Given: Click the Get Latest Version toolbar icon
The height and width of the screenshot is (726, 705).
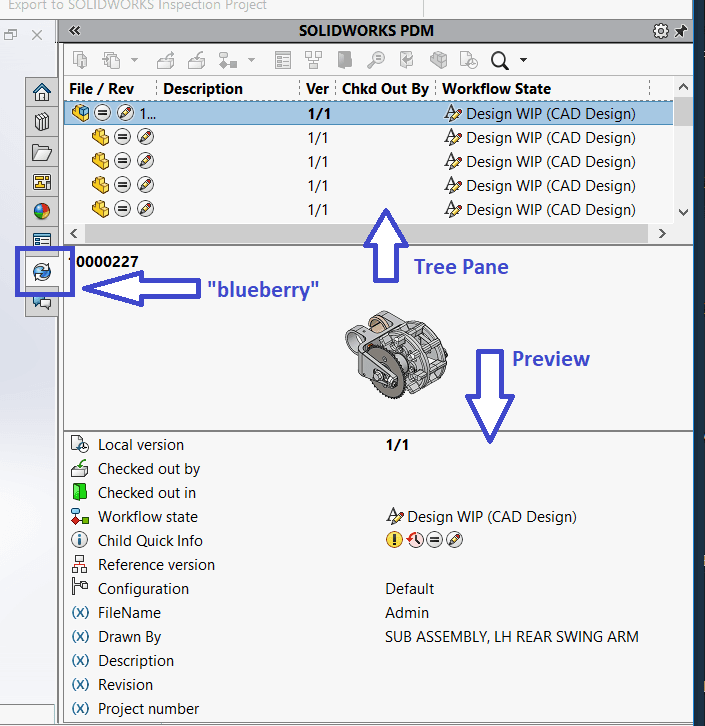Looking at the screenshot, I should pos(80,60).
